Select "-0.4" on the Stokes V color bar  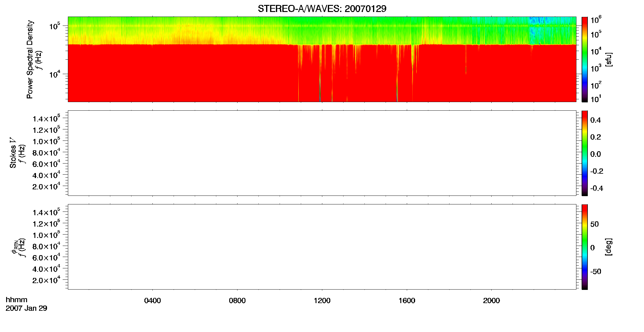pos(597,188)
